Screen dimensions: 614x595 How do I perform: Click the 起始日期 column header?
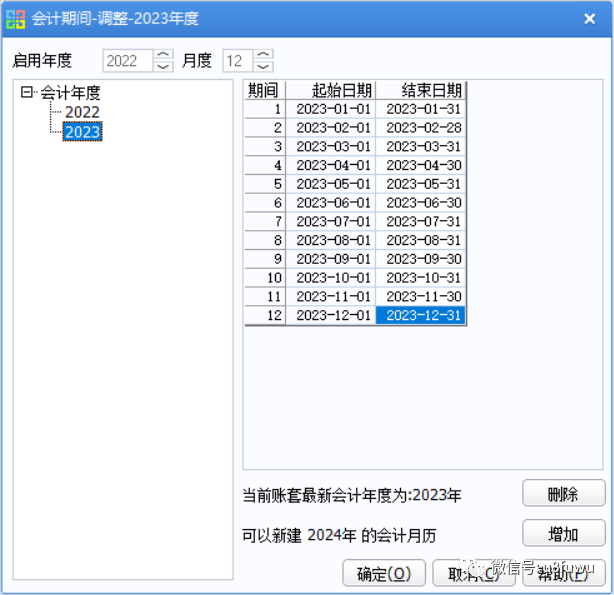[331, 90]
